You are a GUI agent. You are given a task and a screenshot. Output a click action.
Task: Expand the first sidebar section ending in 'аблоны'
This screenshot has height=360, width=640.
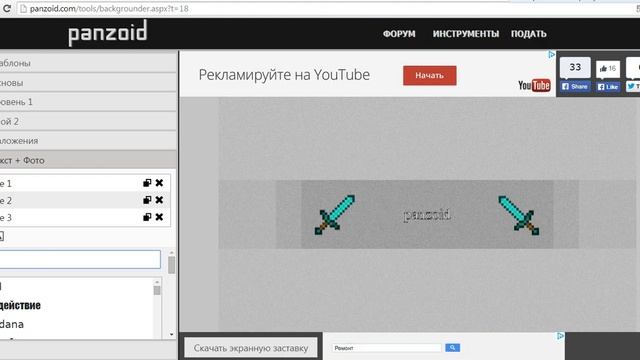coord(88,63)
